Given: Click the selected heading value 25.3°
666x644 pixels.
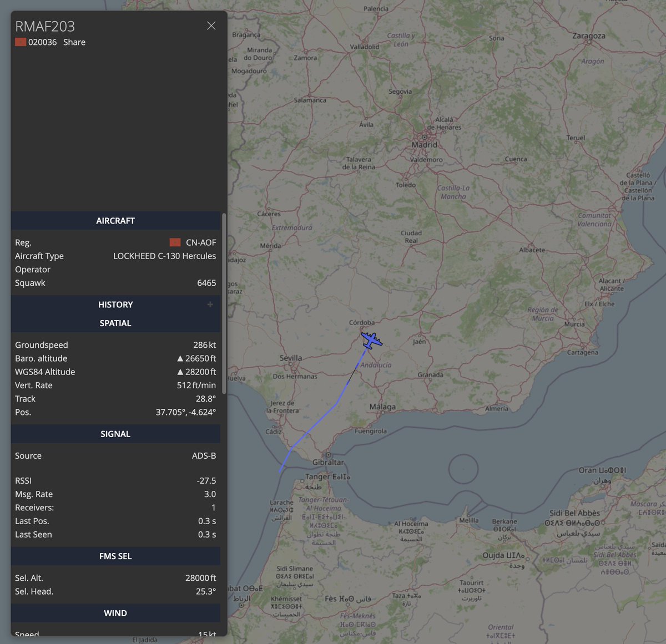Looking at the screenshot, I should [206, 591].
